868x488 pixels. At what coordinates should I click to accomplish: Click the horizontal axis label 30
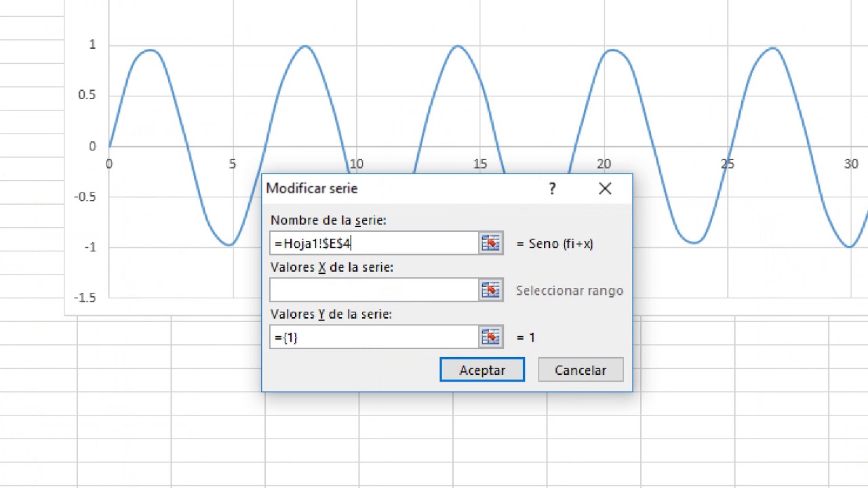pos(851,164)
